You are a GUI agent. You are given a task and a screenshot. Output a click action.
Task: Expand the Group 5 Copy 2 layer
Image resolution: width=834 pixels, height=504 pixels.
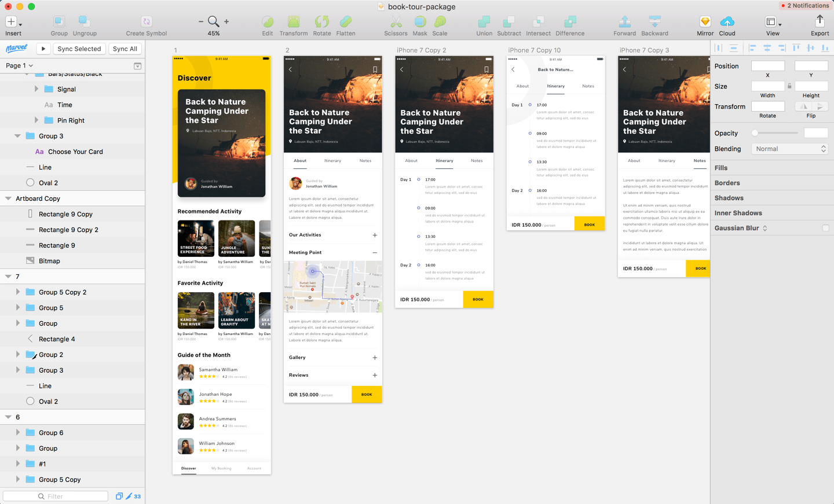click(x=18, y=292)
